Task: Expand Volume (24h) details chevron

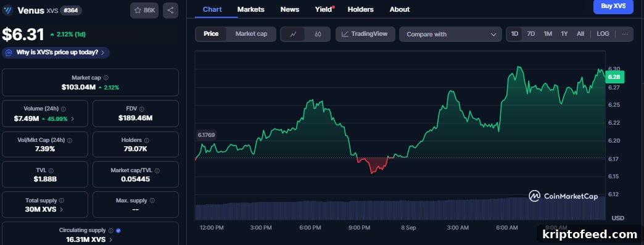Action: pyautogui.click(x=73, y=119)
